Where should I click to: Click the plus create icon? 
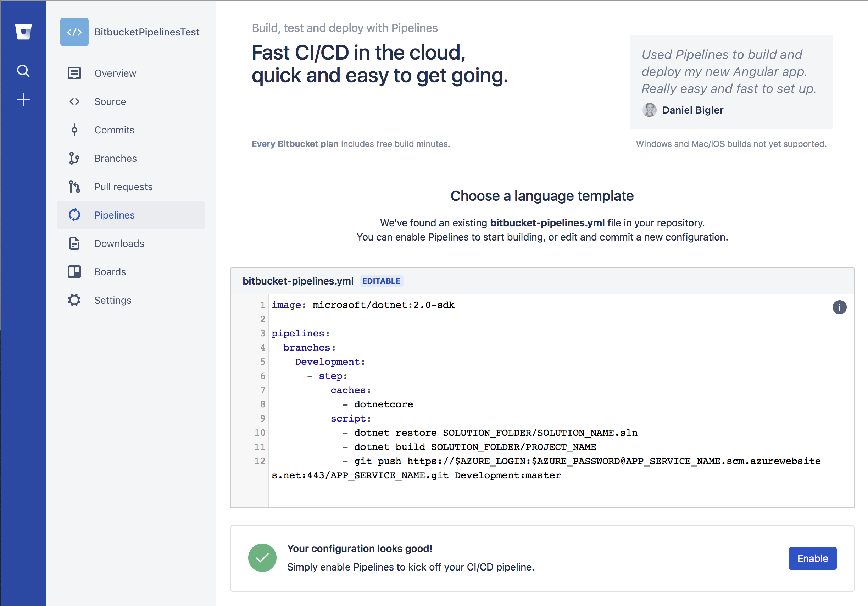23,99
